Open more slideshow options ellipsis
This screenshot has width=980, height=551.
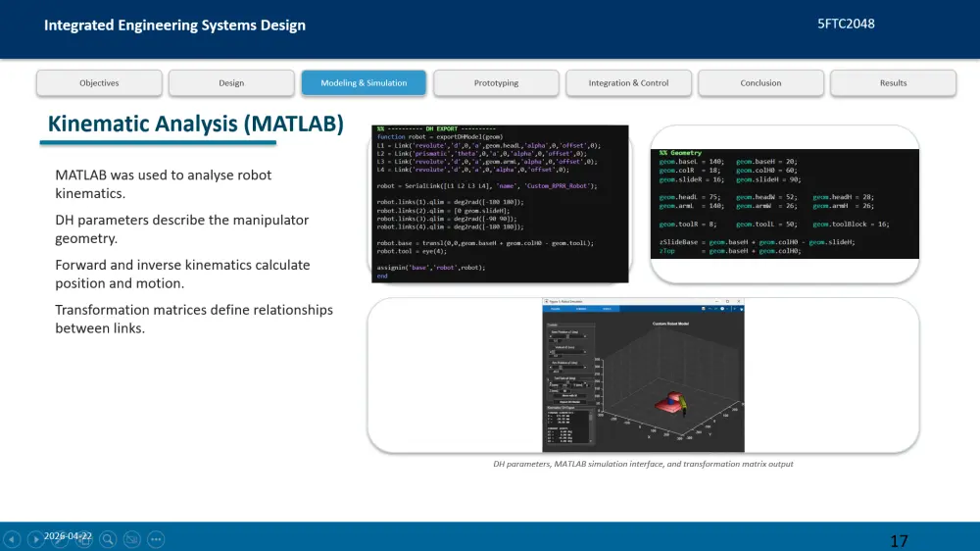pyautogui.click(x=156, y=538)
